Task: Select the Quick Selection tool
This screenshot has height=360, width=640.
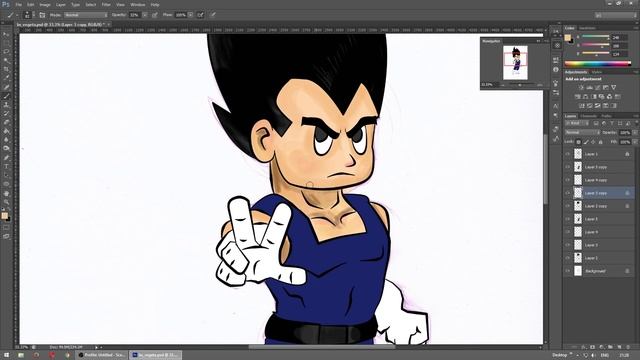Action: 6,60
